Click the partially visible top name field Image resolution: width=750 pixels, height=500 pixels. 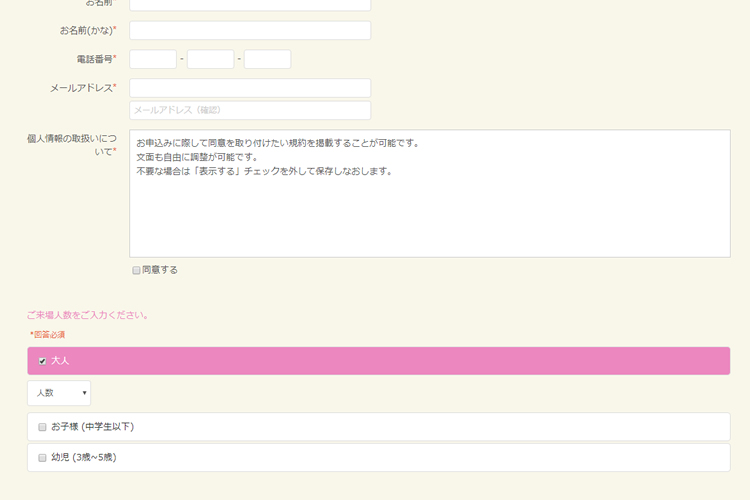(250, 4)
